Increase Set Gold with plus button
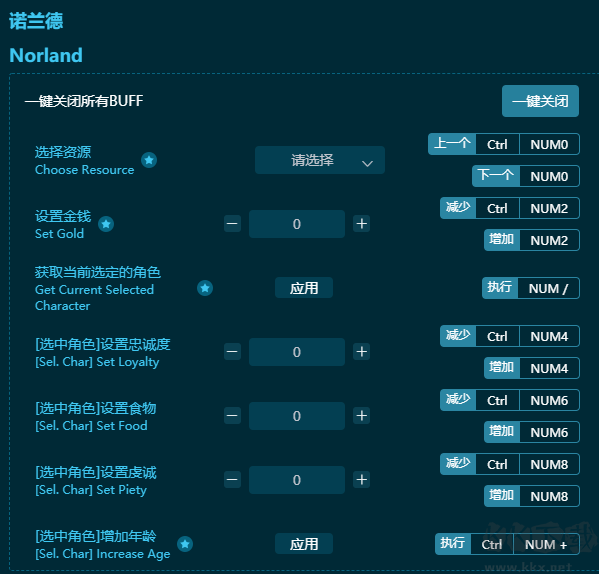The image size is (599, 574). [361, 224]
